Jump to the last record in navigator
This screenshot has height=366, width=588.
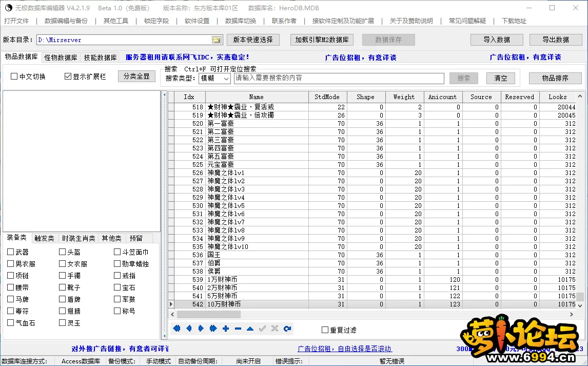pyautogui.click(x=213, y=329)
